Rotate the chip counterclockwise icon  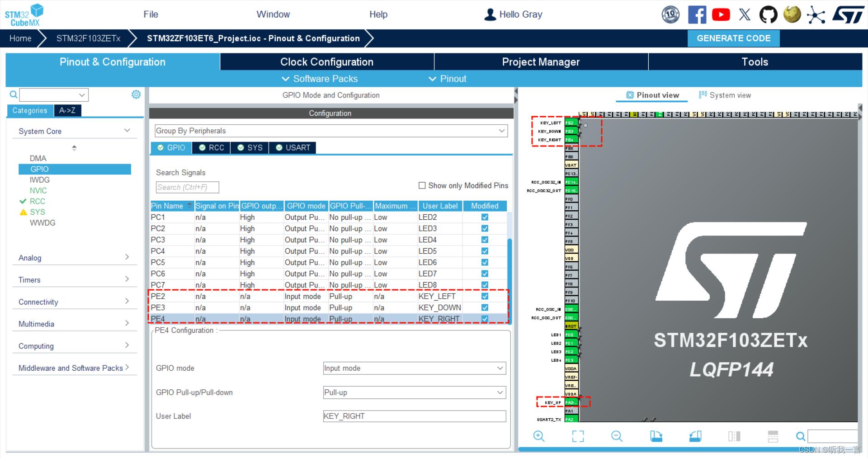(695, 436)
